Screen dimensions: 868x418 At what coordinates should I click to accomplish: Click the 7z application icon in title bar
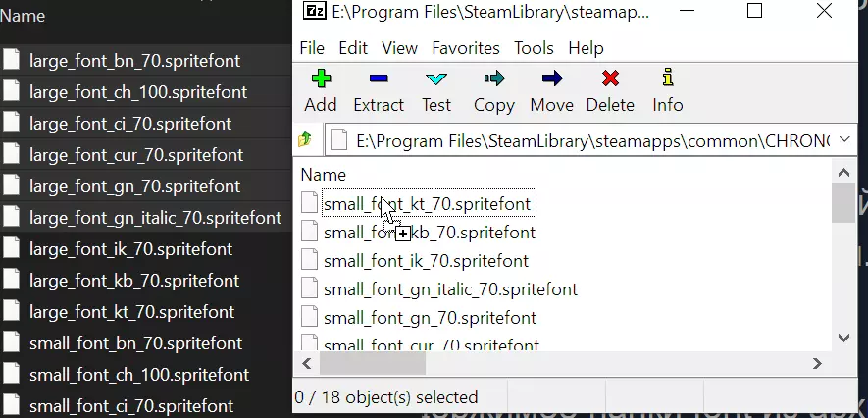[314, 10]
